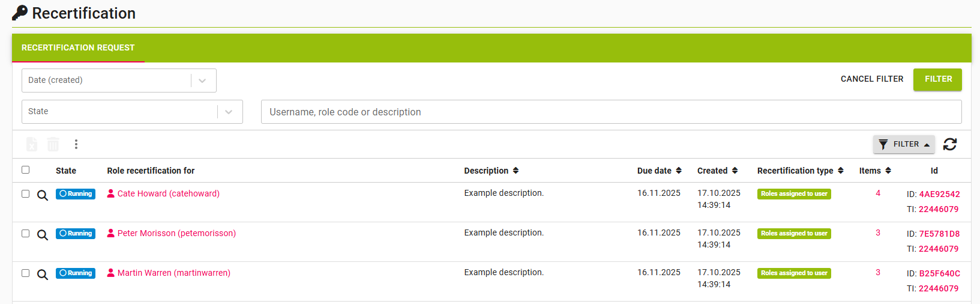Open the State filter dropdown

click(229, 112)
